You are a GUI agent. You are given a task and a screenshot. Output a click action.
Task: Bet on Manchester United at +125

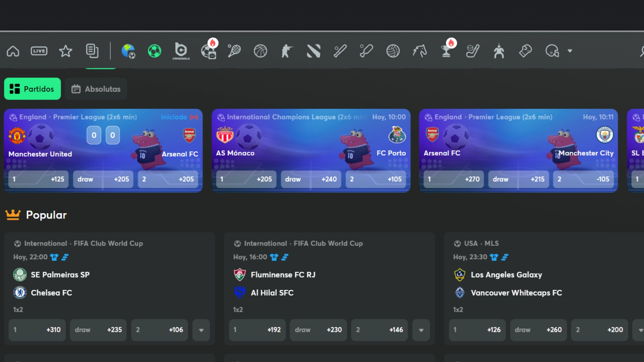tap(38, 179)
